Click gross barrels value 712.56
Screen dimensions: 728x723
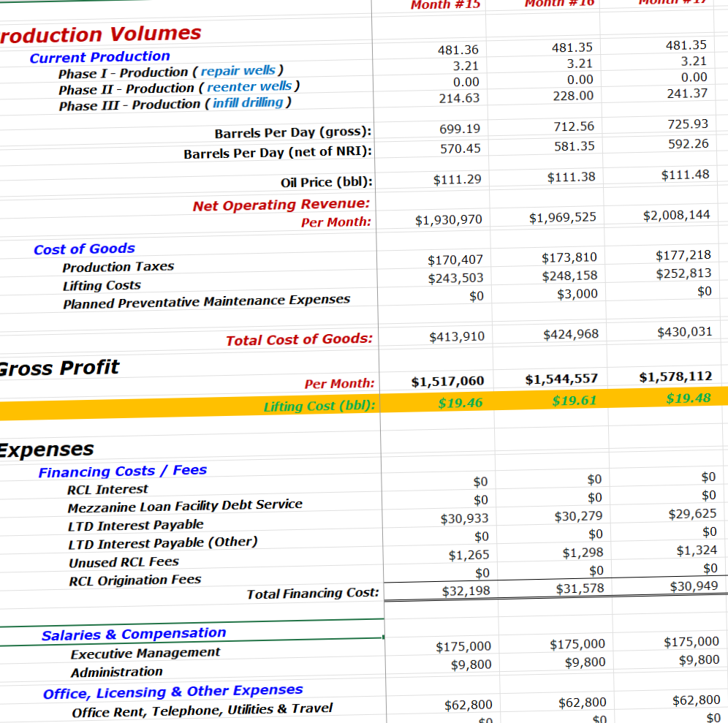[x=574, y=126]
